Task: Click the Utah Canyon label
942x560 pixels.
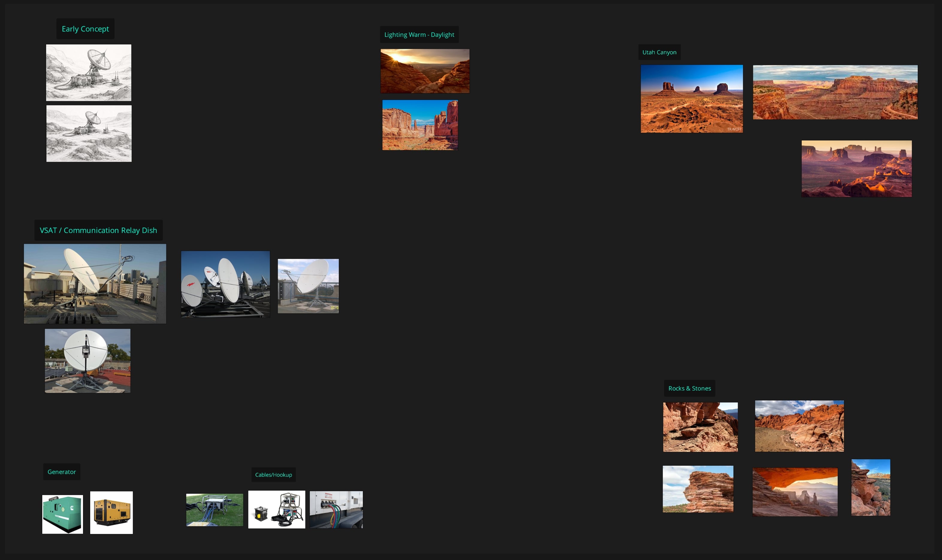Action: 659,52
